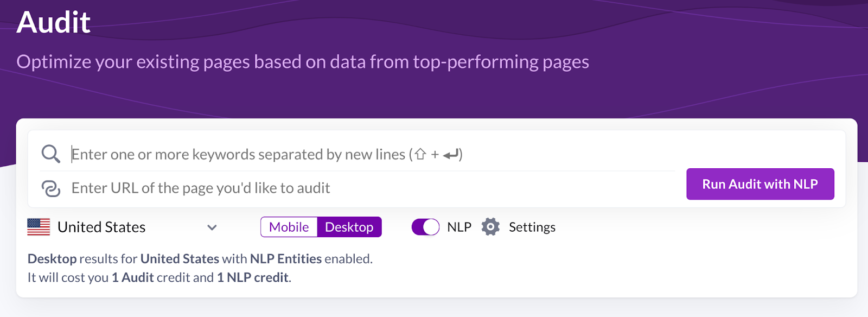Viewport: 868px width, 317px height.
Task: Click the bold 1 NLP credit text
Action: point(253,277)
